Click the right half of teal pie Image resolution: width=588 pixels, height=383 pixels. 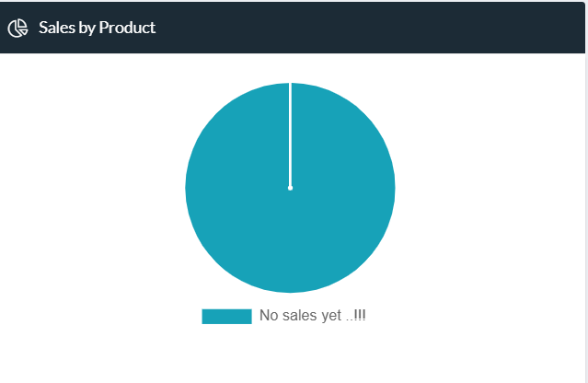coord(343,188)
